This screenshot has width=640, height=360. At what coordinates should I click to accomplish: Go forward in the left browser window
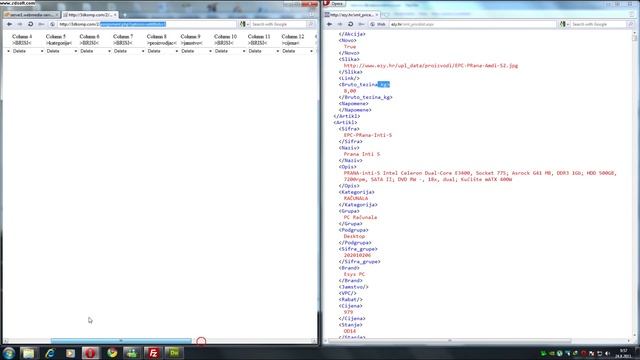tap(20, 24)
